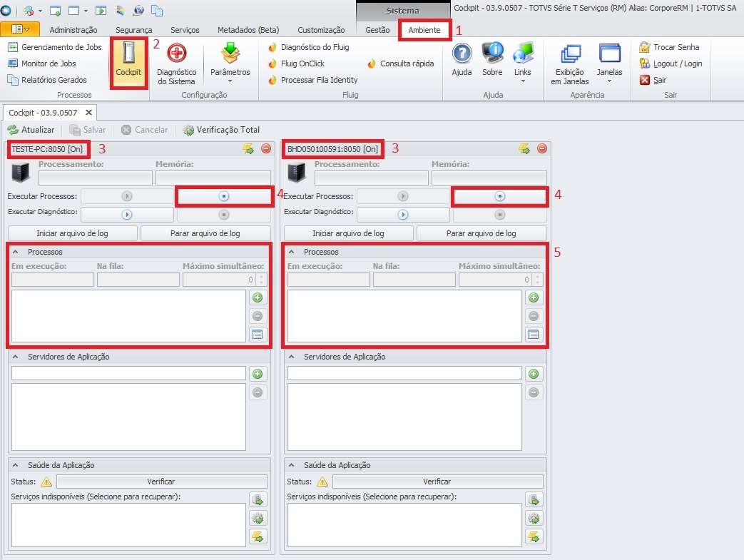Open Diagnóstico do Sistema
The width and height of the screenshot is (744, 560).
(x=176, y=64)
